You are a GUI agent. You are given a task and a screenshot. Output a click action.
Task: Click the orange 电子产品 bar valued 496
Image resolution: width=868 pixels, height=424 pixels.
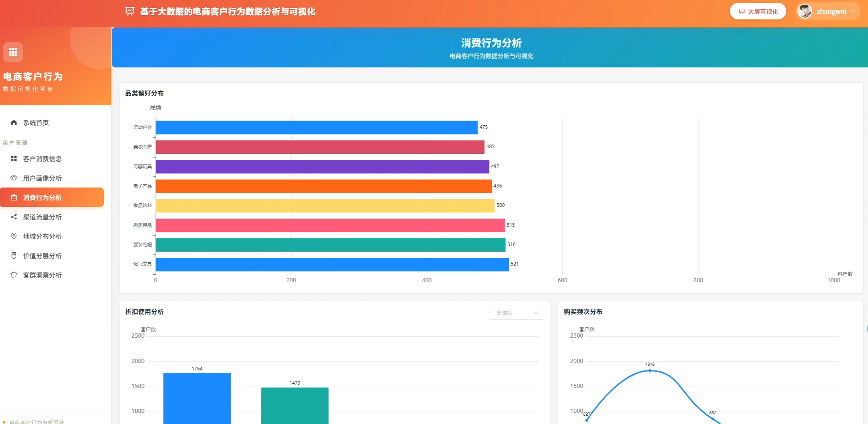[x=324, y=186]
